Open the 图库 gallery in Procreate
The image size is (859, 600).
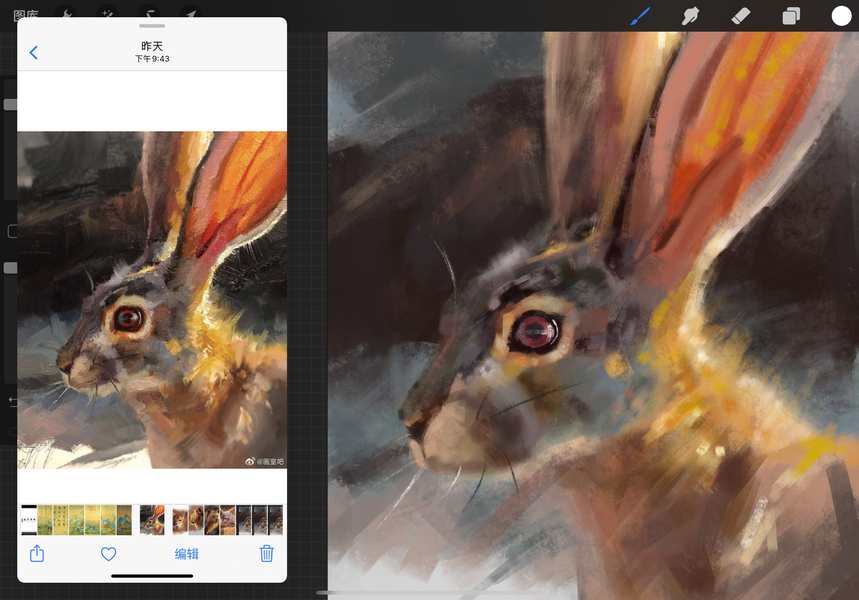[26, 15]
